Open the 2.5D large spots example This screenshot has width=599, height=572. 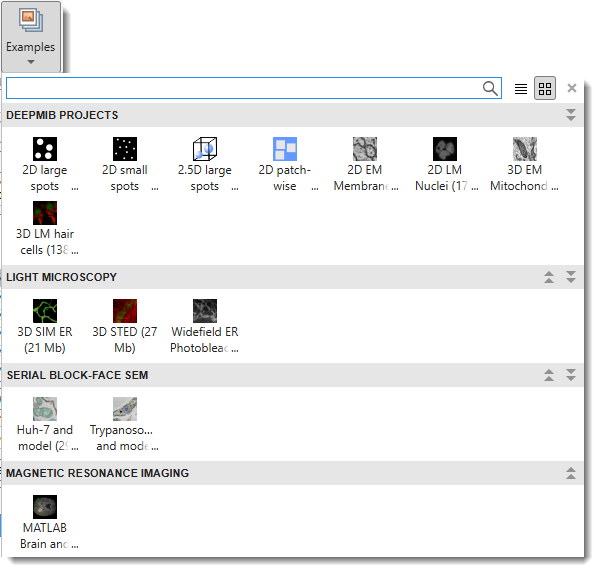pyautogui.click(x=205, y=165)
